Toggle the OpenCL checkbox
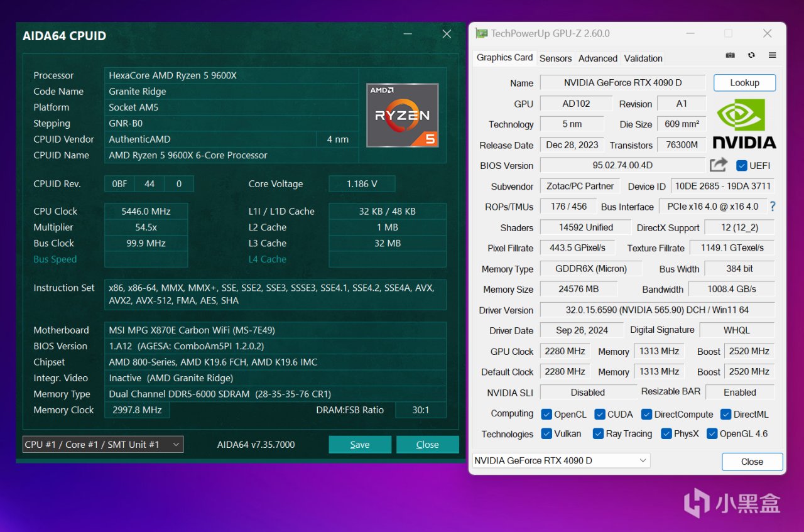The width and height of the screenshot is (804, 532). coord(546,414)
